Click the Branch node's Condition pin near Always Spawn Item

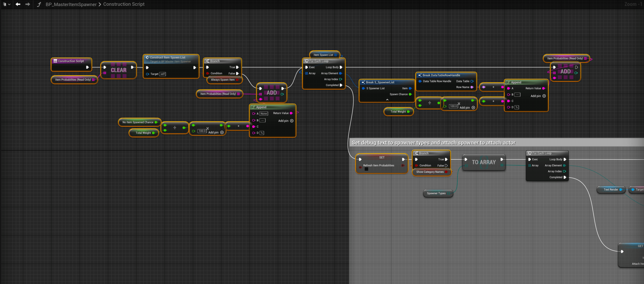point(208,73)
